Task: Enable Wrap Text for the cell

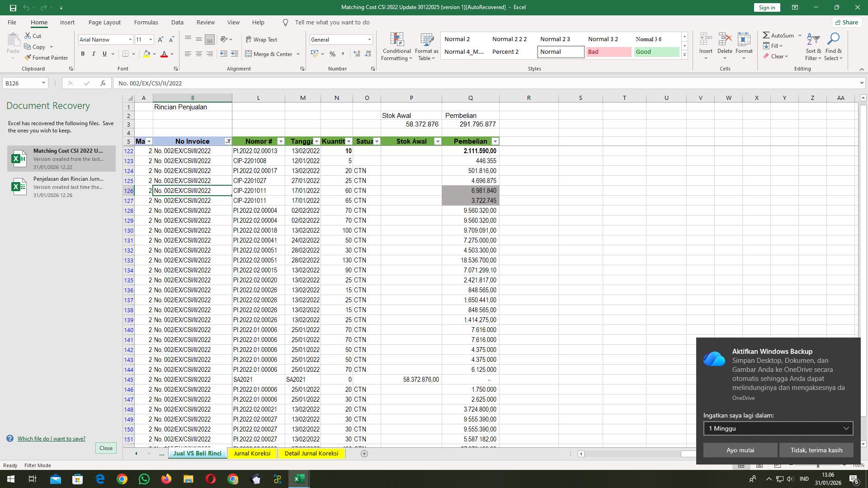Action: click(x=262, y=39)
